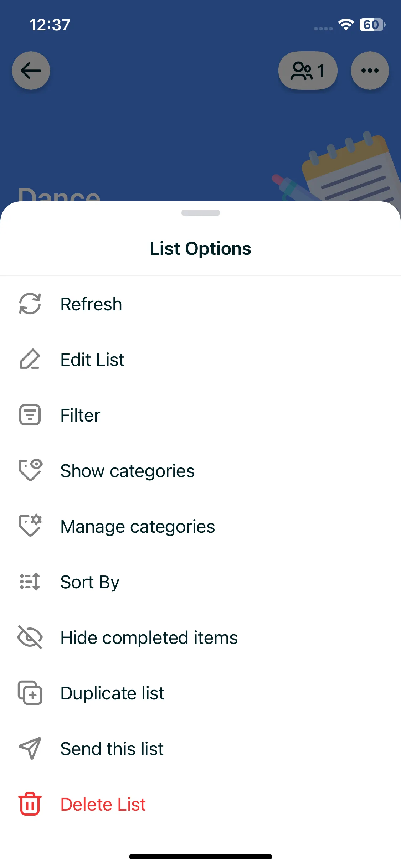Screen dimensions: 401x868
Task: Tap the Filter icon
Action: 30,415
